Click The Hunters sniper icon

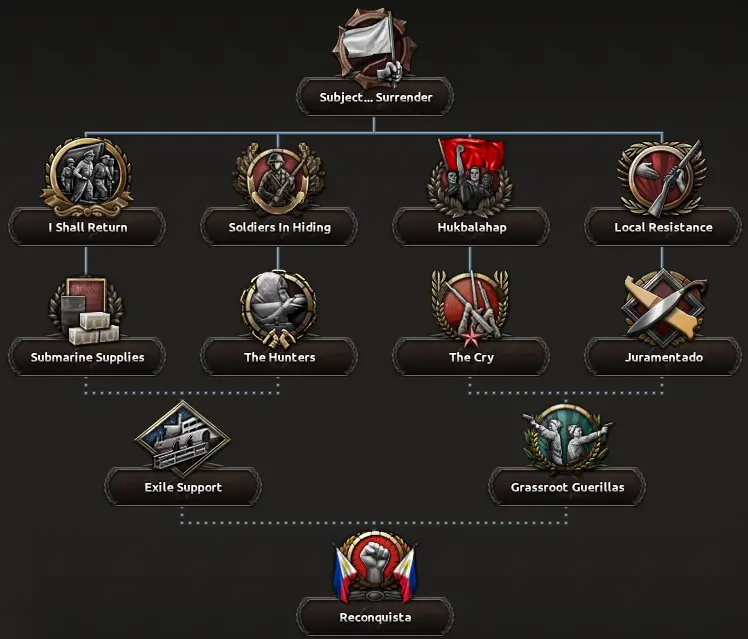[x=279, y=309]
